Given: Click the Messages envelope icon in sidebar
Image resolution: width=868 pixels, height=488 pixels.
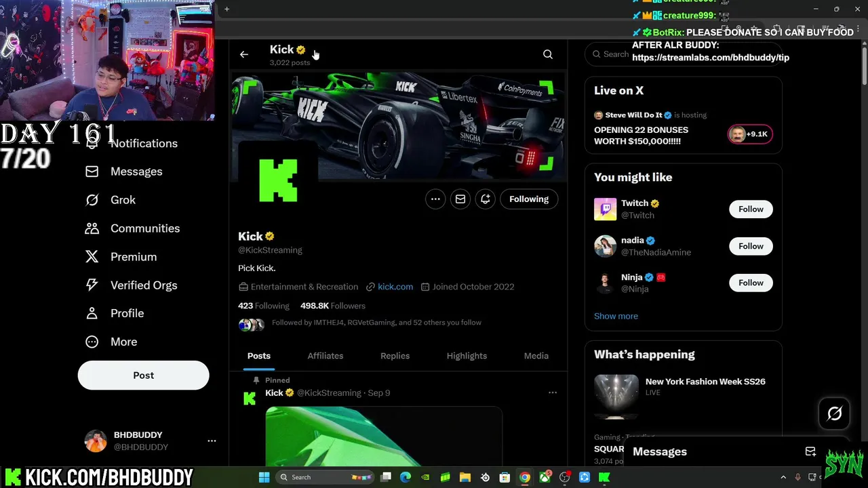Looking at the screenshot, I should [92, 171].
